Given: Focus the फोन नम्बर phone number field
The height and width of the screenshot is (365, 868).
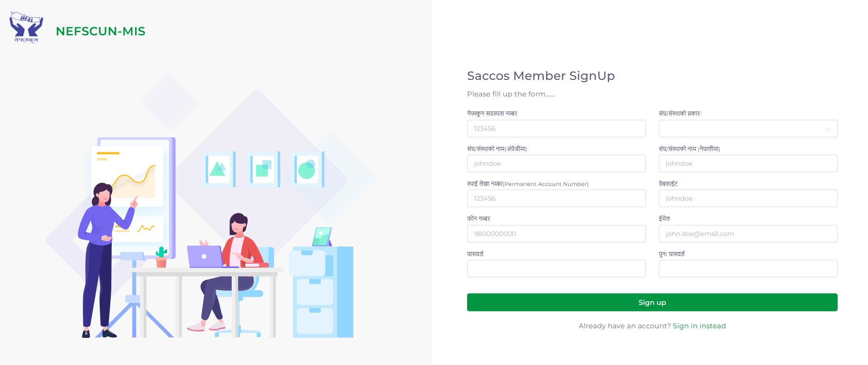Looking at the screenshot, I should 556,234.
